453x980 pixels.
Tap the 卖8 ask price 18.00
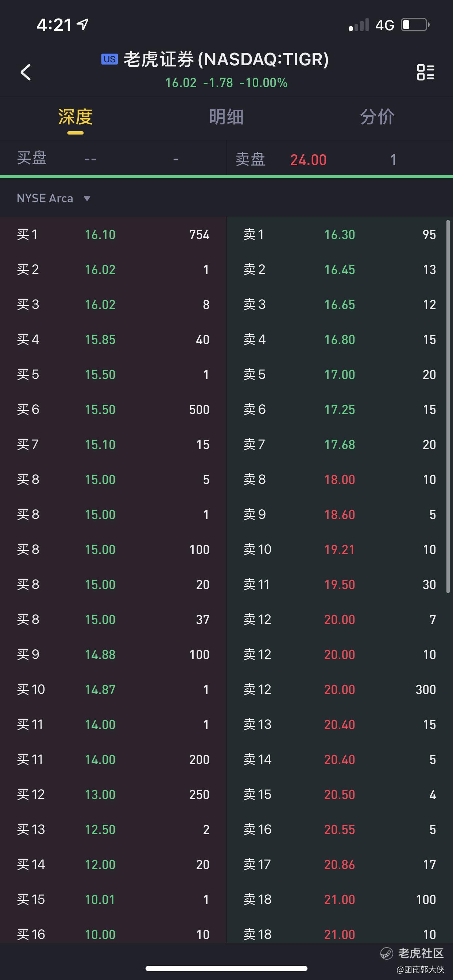(339, 480)
